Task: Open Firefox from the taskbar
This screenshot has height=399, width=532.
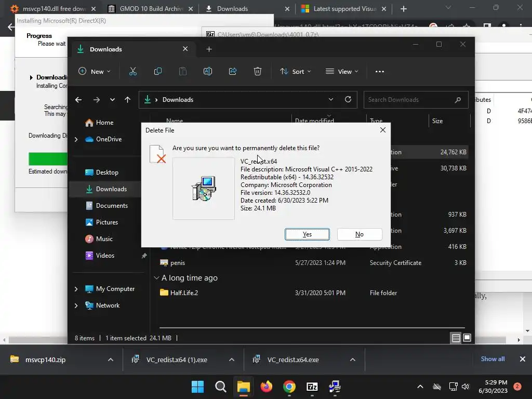Action: 267,387
